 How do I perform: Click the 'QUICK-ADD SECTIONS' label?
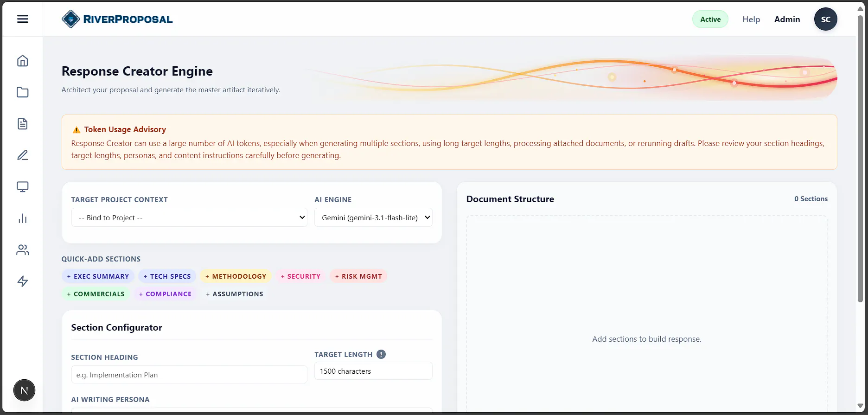[x=101, y=259]
